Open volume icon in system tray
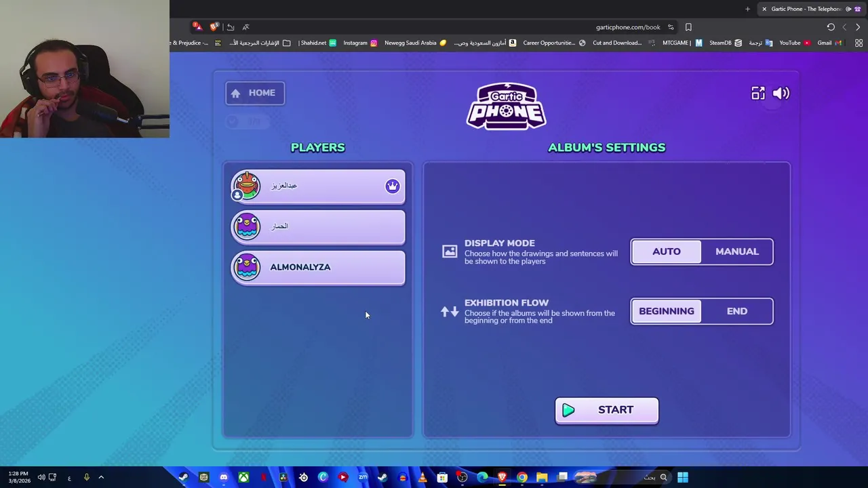Screen dimensions: 868x488 [41, 477]
